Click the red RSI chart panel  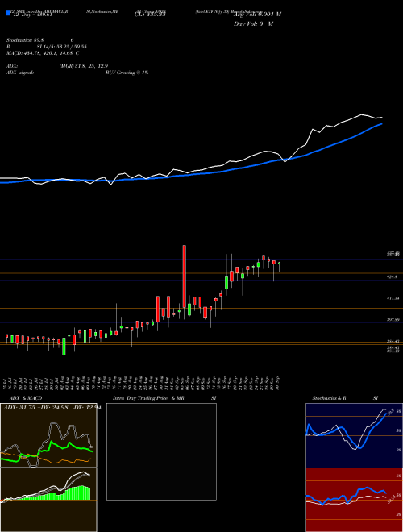[x=354, y=500]
